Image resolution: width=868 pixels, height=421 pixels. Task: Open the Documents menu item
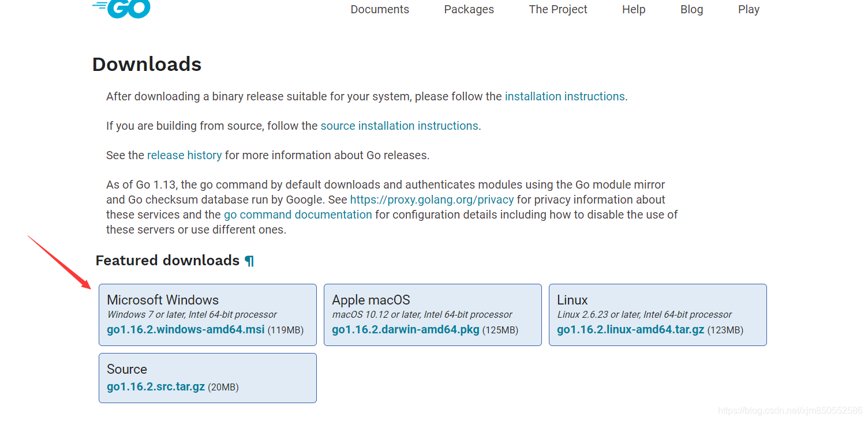pos(380,9)
